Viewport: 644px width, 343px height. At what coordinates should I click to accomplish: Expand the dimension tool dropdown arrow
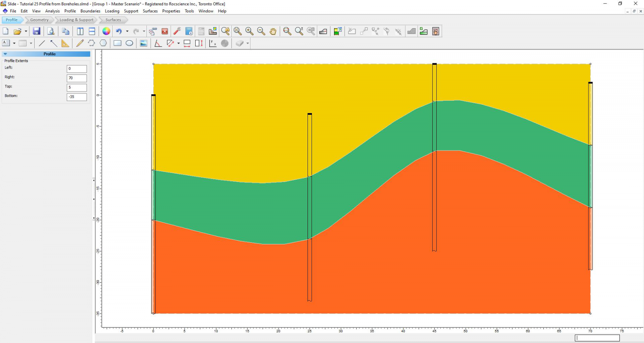[x=178, y=43]
